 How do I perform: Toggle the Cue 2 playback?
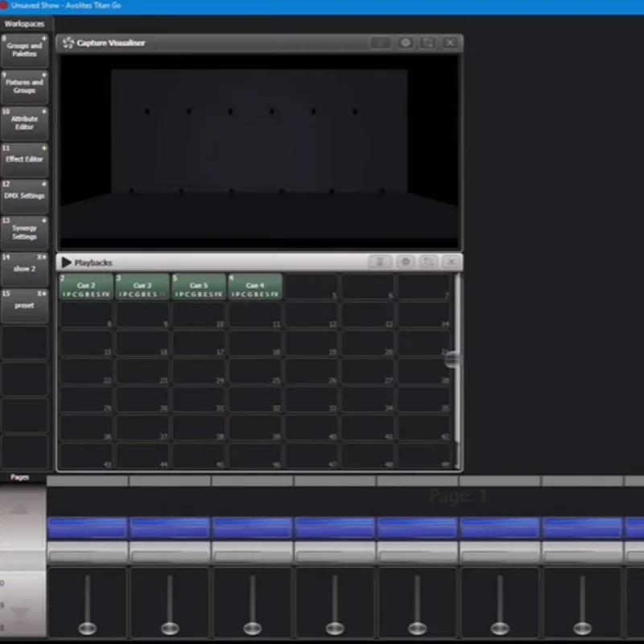(x=86, y=287)
